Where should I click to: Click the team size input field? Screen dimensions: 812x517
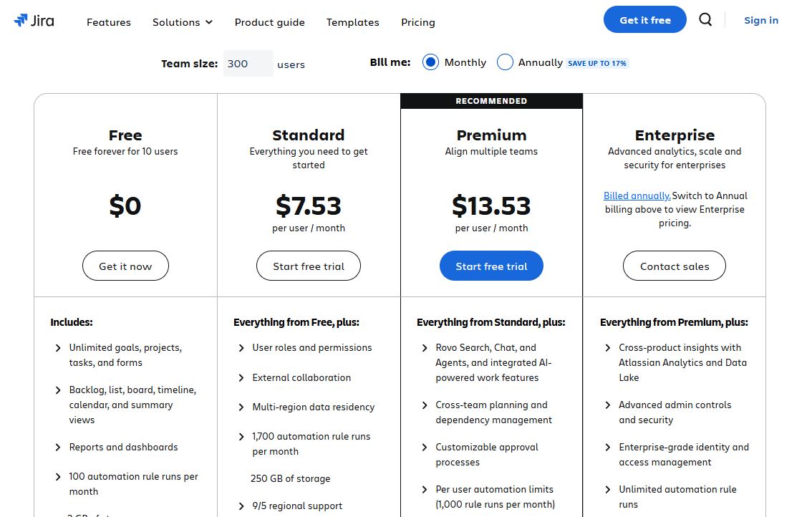248,63
